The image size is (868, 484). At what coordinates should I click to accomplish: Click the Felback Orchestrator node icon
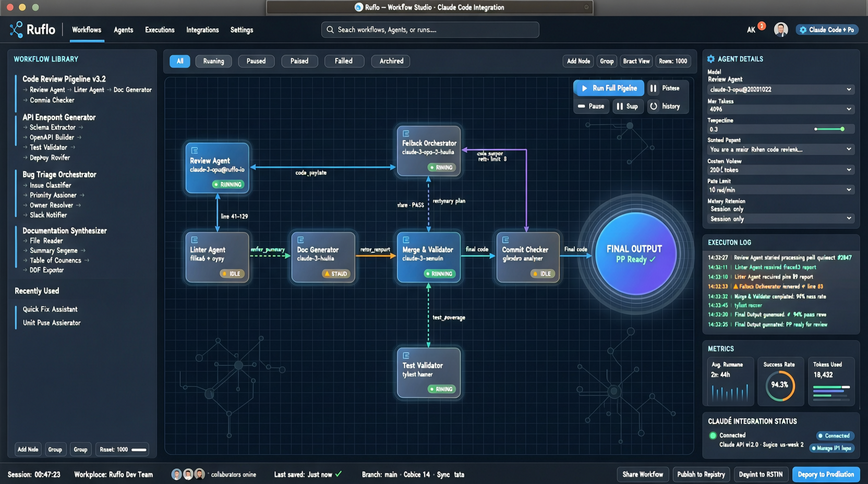click(406, 134)
